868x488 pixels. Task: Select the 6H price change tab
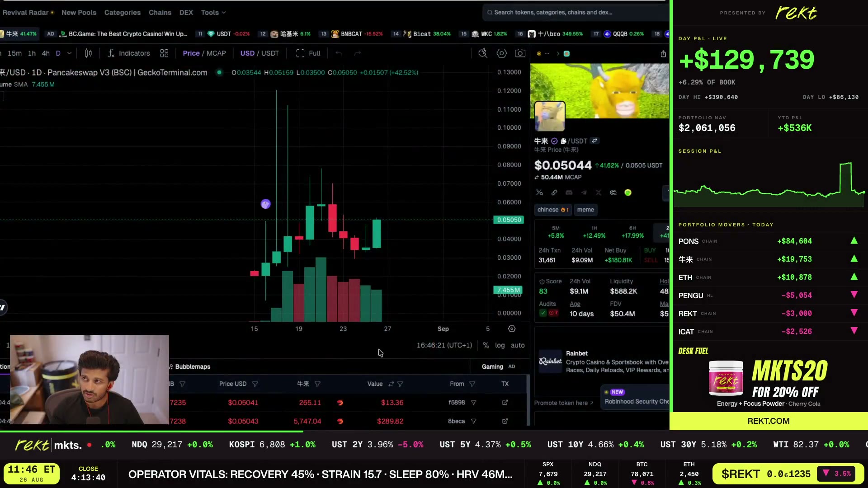632,232
